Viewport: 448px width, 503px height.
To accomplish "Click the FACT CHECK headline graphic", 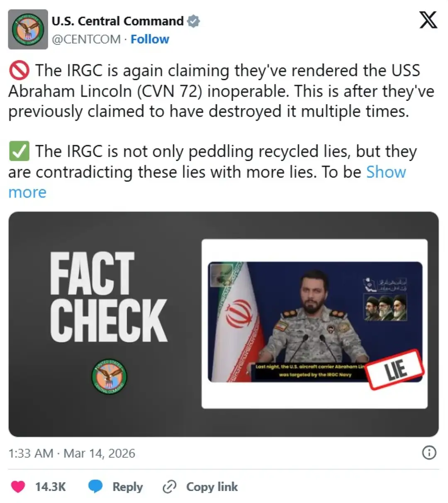I will [109, 297].
